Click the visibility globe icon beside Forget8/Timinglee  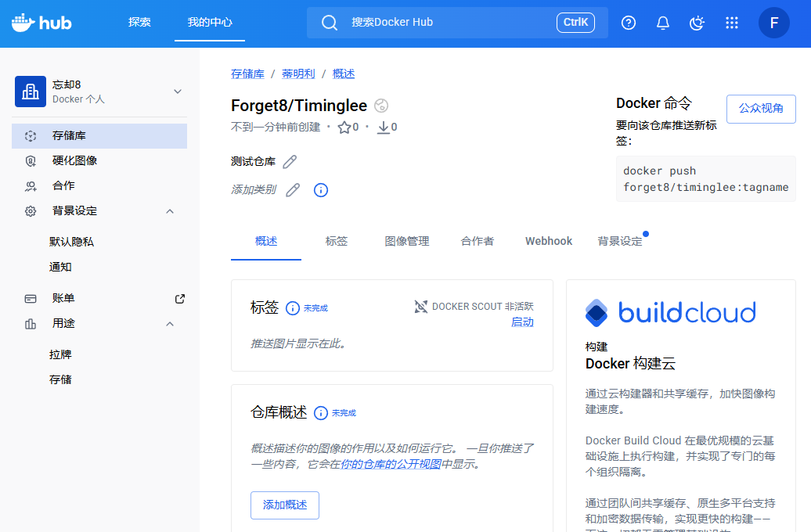click(x=381, y=106)
